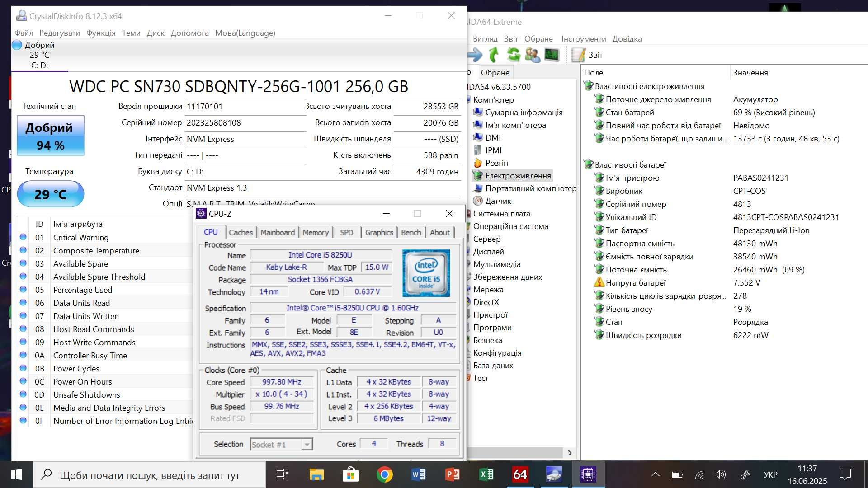Open File Explorer from the taskbar

click(316, 474)
